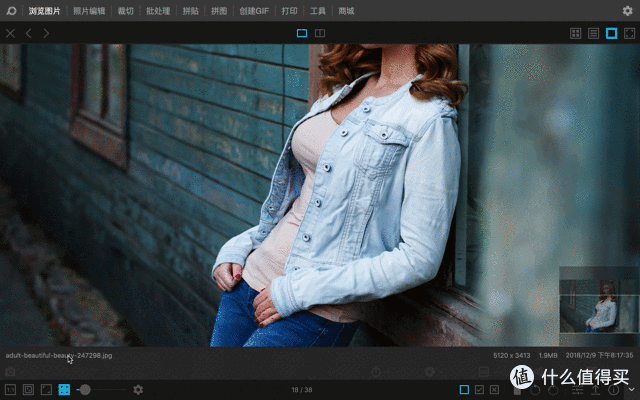This screenshot has width=640, height=400.
Task: Click 打印 menu item
Action: [x=289, y=11]
